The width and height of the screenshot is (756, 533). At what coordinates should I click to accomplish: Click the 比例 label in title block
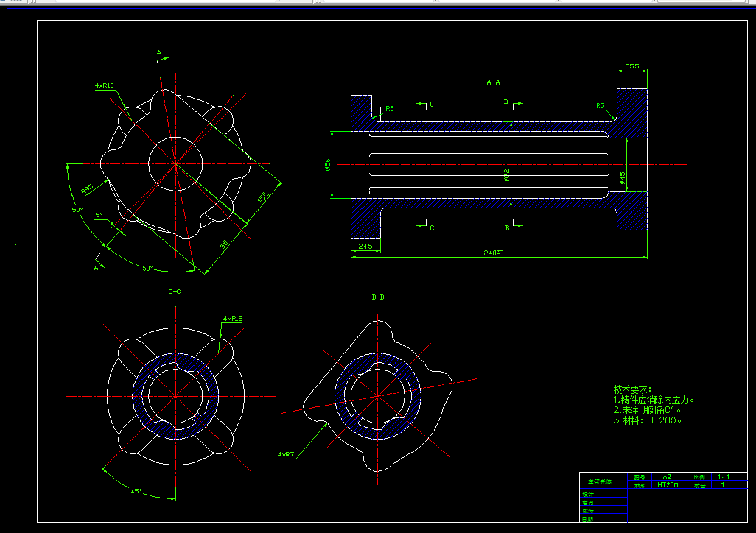[x=699, y=477]
